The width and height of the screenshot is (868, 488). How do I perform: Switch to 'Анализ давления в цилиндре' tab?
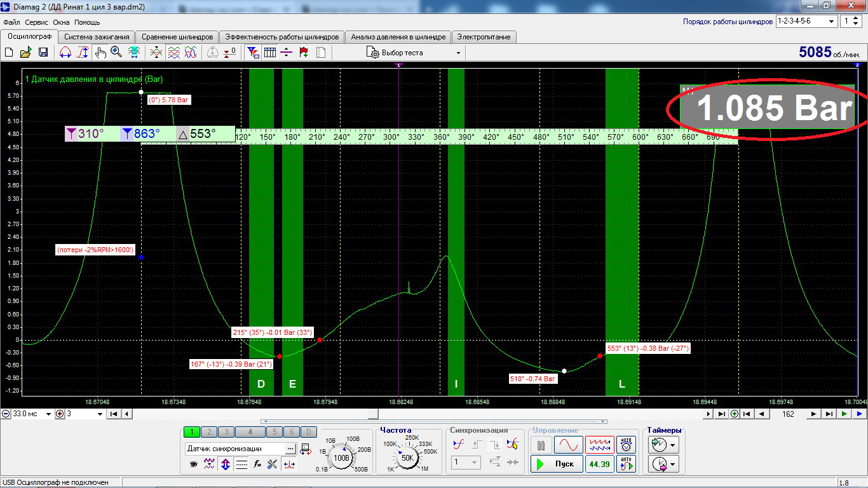(x=399, y=37)
